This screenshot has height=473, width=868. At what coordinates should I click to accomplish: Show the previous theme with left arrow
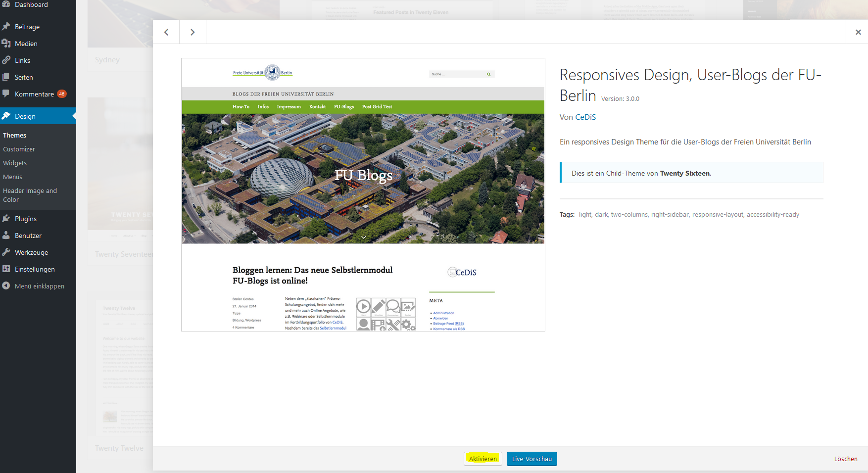point(166,32)
